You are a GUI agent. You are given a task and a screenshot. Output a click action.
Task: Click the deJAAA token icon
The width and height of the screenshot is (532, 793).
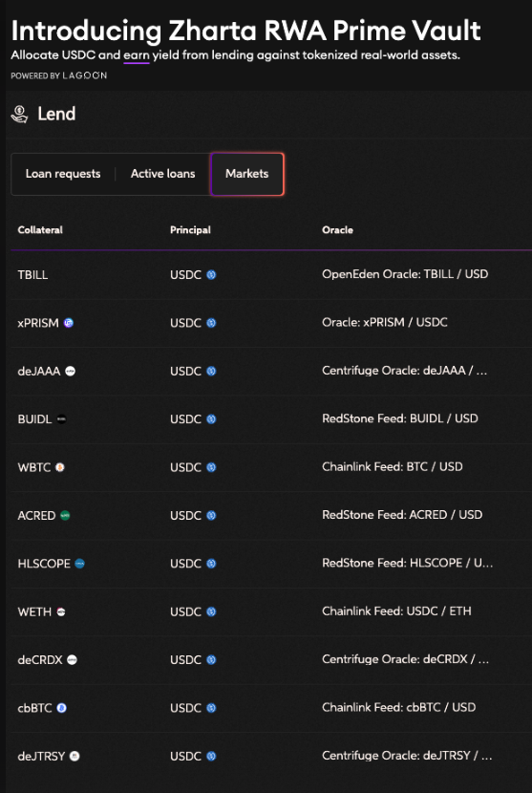pos(71,372)
